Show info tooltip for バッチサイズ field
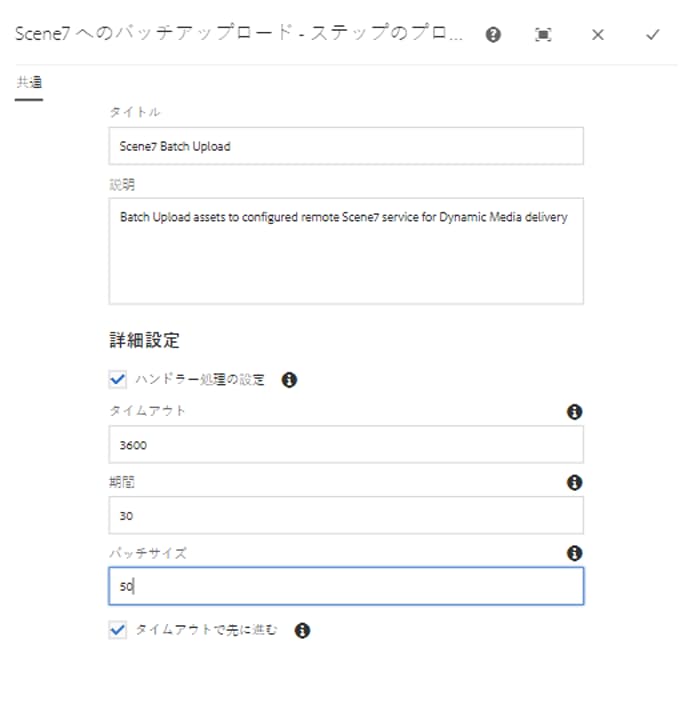This screenshot has width=692, height=728. [574, 553]
